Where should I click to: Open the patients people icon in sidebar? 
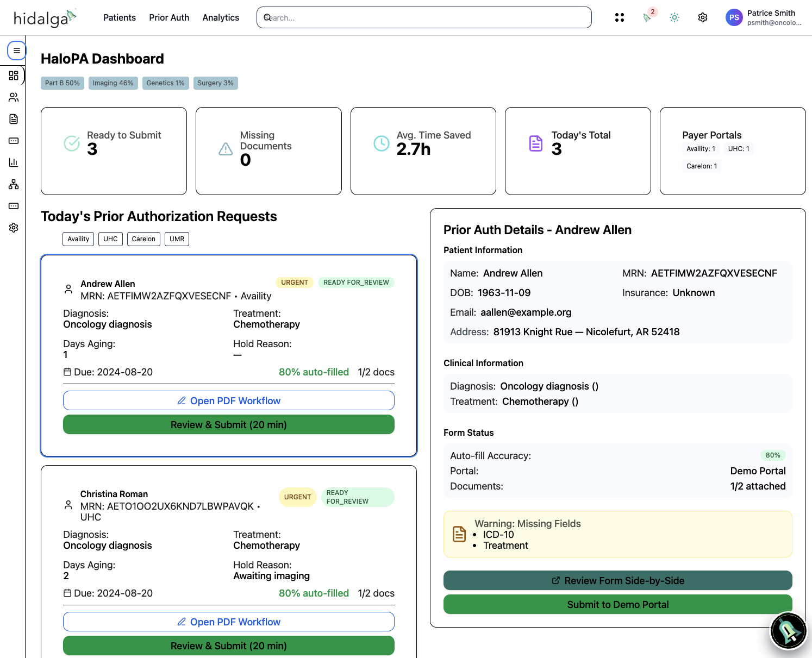point(14,97)
